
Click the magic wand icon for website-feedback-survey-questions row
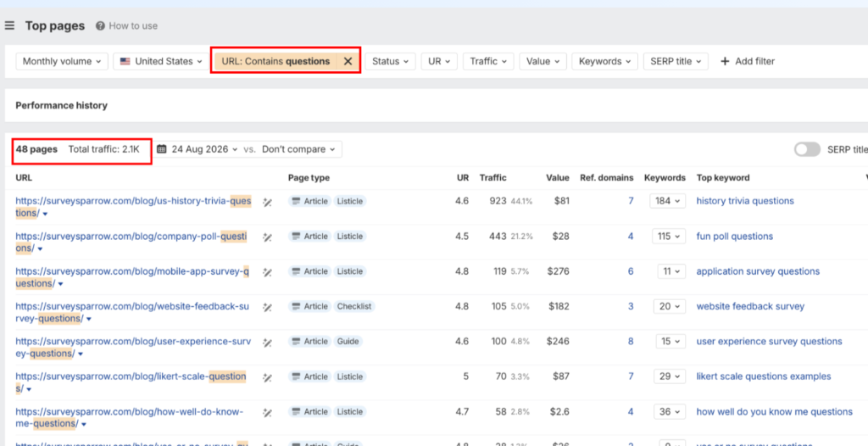(267, 308)
